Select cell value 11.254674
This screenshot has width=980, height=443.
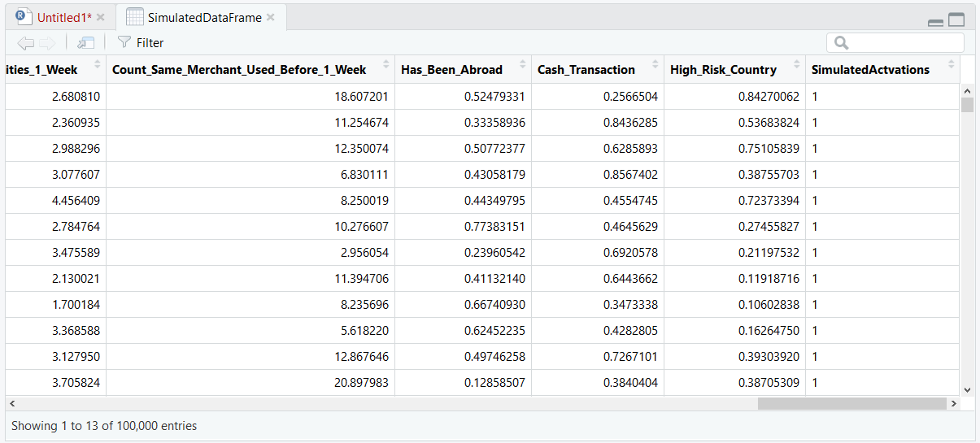point(361,123)
